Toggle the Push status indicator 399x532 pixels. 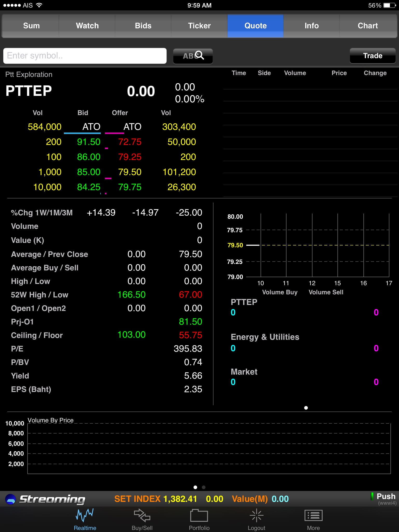(x=372, y=496)
